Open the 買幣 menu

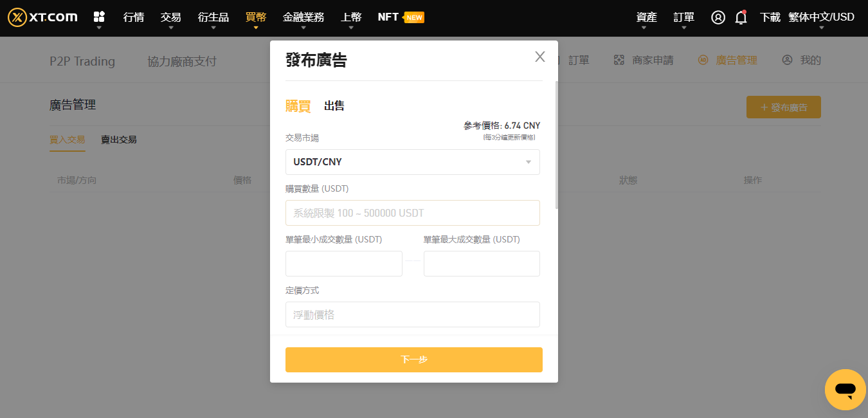pyautogui.click(x=256, y=17)
